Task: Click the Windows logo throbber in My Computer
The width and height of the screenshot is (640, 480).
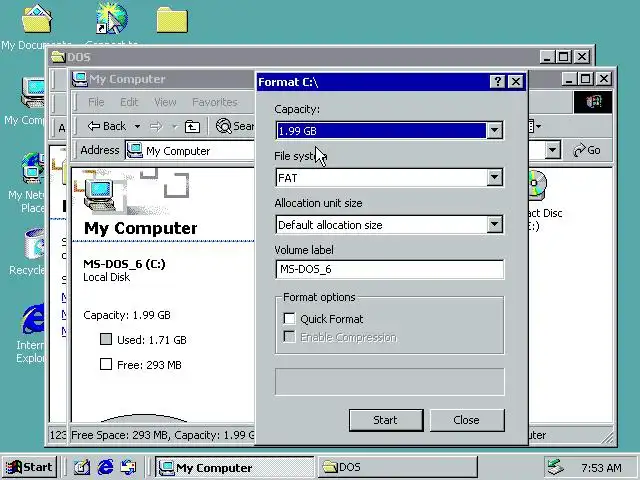Action: tap(593, 102)
